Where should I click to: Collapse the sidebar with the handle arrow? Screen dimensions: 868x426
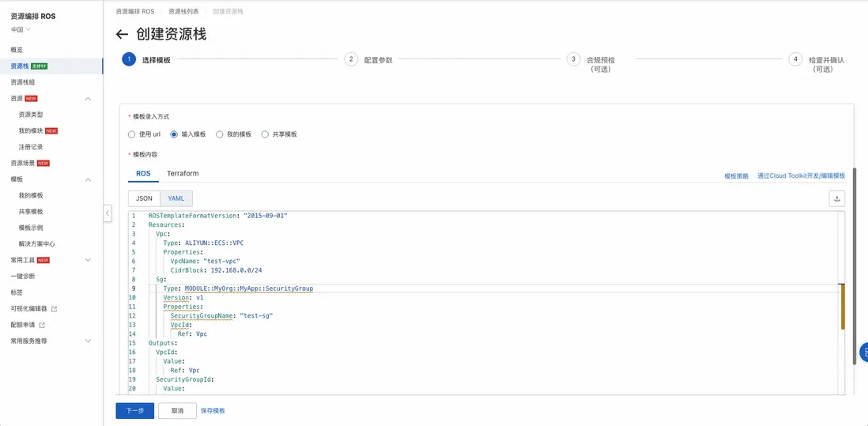[x=108, y=213]
